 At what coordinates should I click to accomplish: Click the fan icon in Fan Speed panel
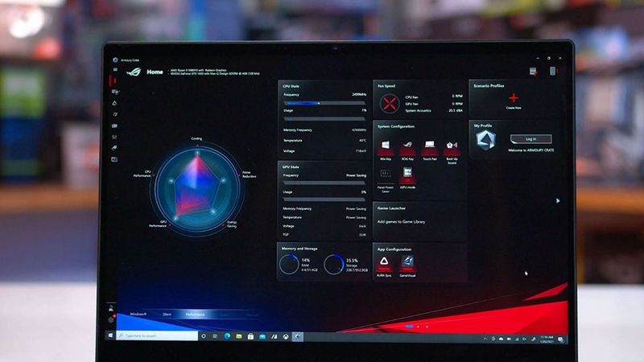pos(389,103)
